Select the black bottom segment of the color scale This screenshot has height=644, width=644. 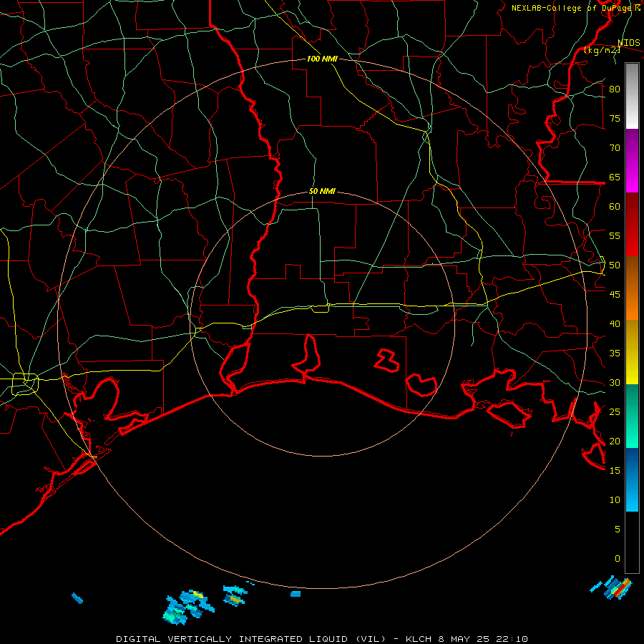click(632, 542)
